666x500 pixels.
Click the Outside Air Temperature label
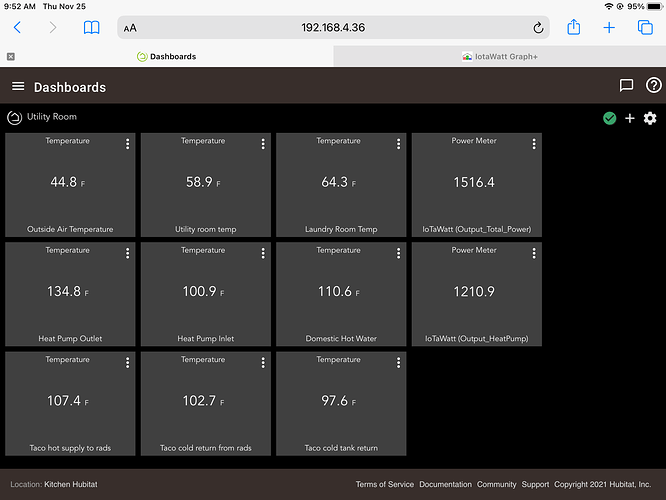coord(70,229)
